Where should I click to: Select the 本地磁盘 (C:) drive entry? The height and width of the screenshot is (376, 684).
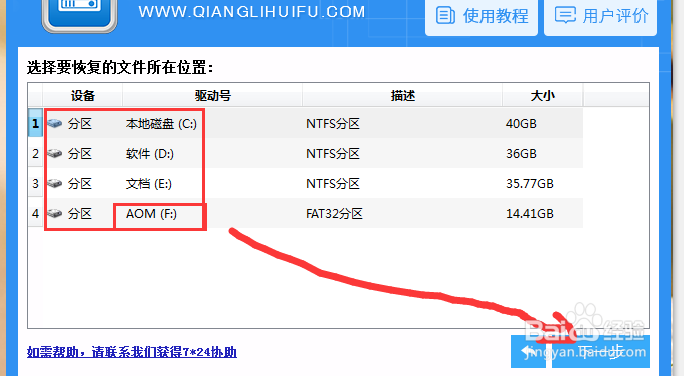tap(161, 124)
